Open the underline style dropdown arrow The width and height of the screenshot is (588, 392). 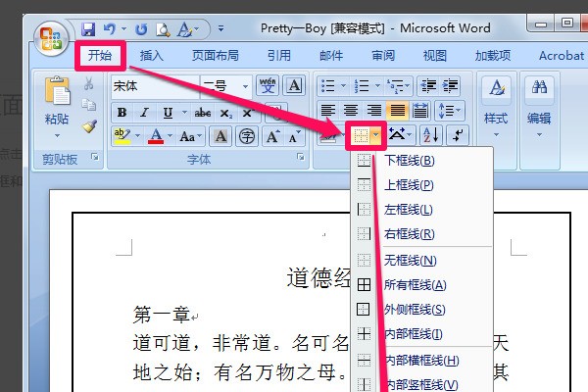coord(184,113)
